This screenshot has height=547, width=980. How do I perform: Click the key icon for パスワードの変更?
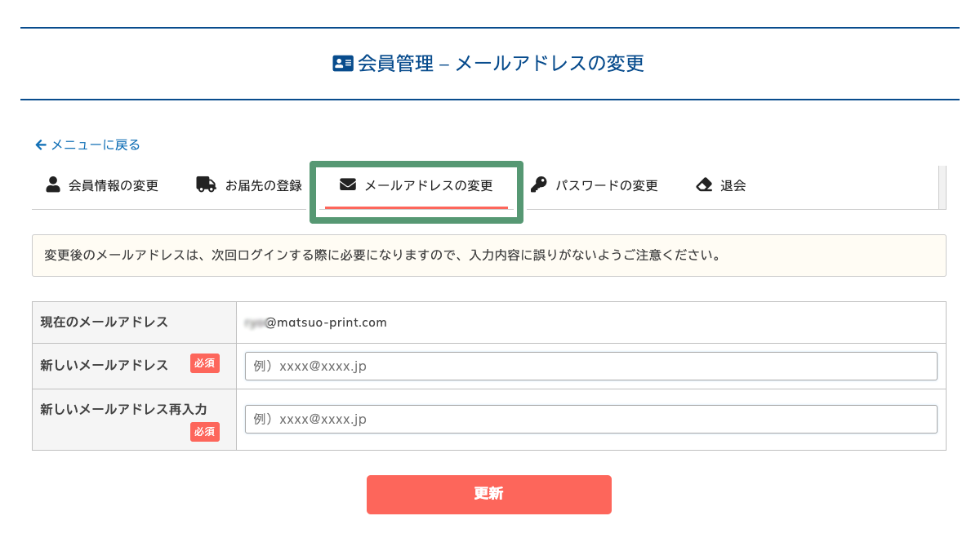click(538, 185)
